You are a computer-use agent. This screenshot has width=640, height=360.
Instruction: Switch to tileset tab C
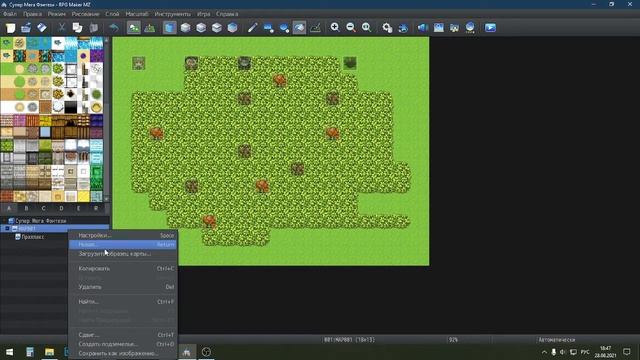click(44, 208)
